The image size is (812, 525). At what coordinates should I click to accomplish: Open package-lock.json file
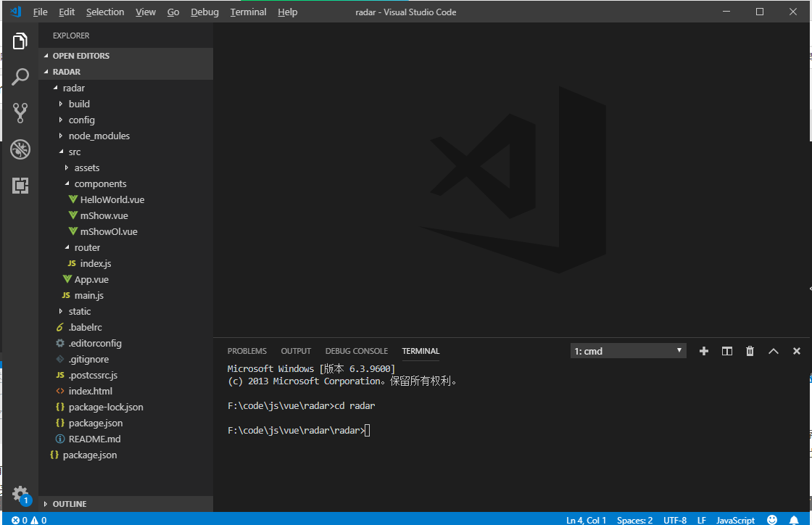pyautogui.click(x=106, y=407)
